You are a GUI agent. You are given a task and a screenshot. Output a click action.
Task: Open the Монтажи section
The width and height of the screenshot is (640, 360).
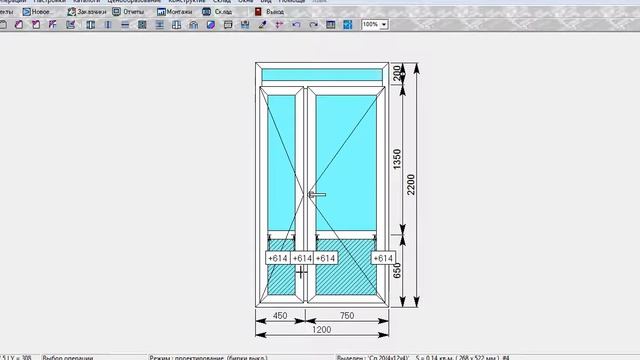pyautogui.click(x=174, y=12)
